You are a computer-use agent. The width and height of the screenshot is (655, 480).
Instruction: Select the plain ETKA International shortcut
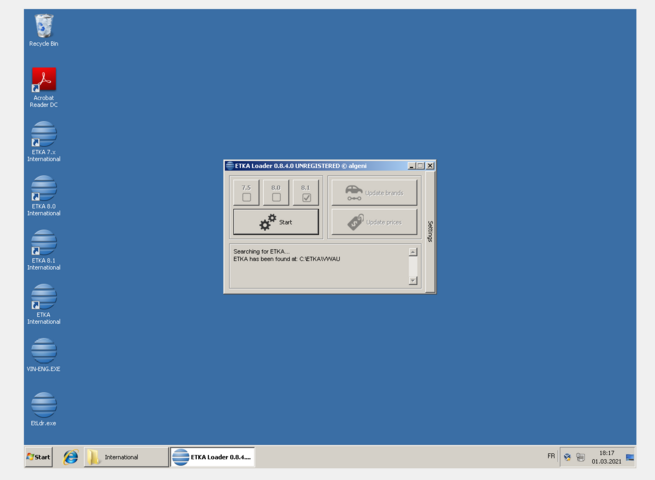point(43,304)
